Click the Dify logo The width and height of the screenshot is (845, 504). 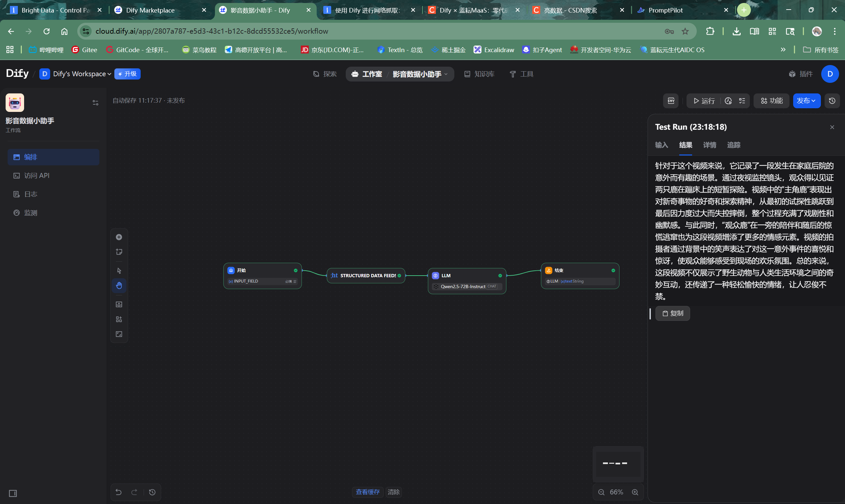point(17,73)
